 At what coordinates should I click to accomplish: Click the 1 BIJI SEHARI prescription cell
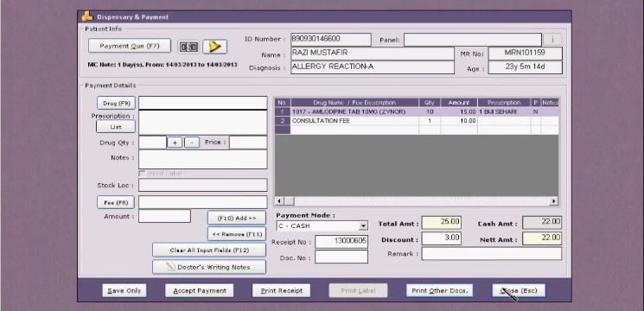point(504,111)
